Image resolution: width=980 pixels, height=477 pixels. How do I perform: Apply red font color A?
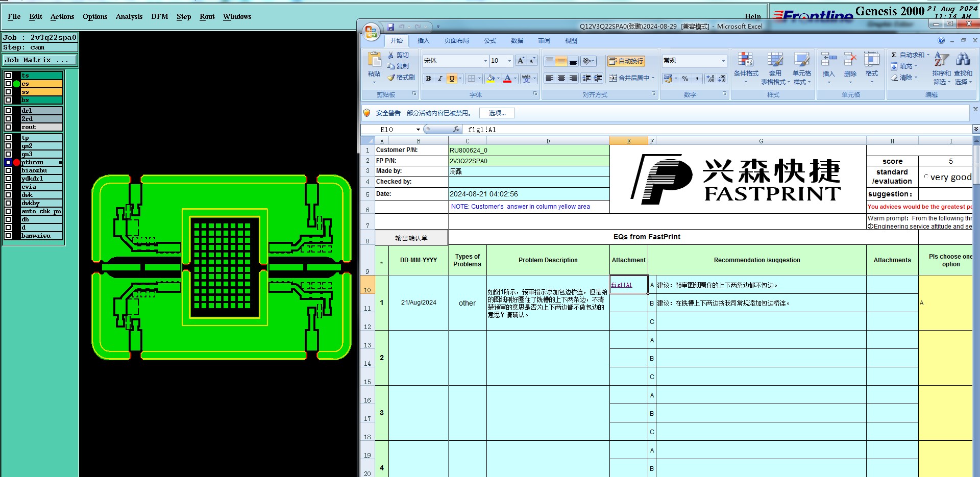pyautogui.click(x=507, y=79)
